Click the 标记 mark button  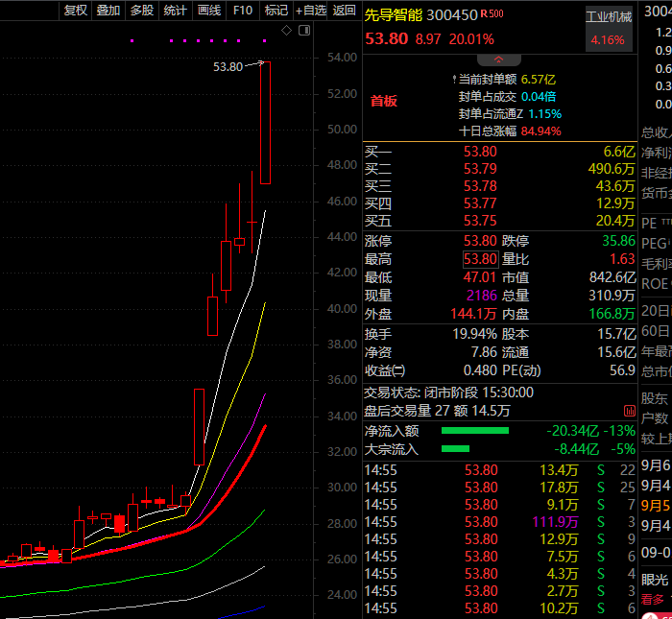[276, 11]
